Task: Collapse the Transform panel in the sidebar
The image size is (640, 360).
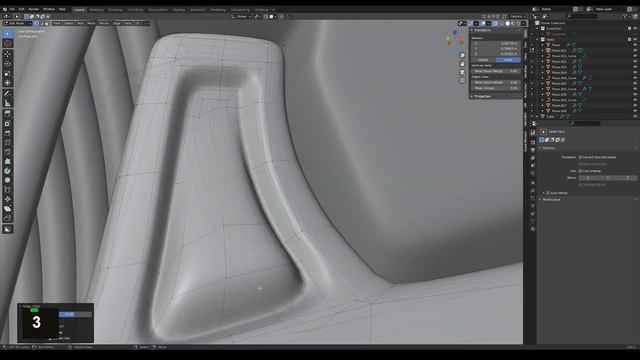Action: [482, 30]
